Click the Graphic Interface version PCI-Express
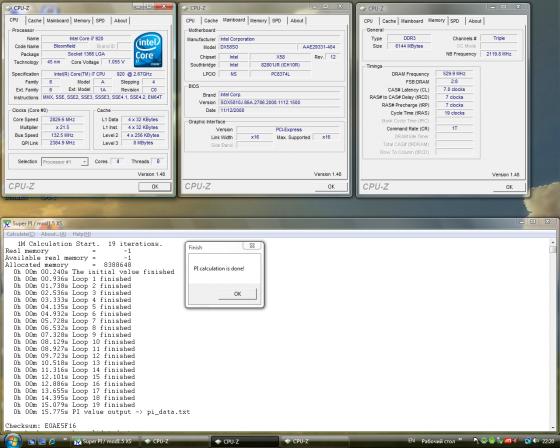 (289, 129)
